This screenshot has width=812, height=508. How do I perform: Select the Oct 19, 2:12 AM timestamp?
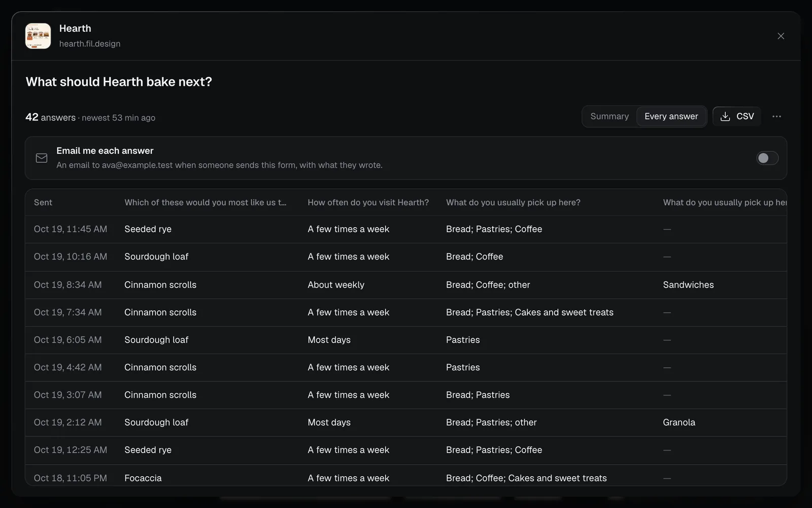(67, 422)
